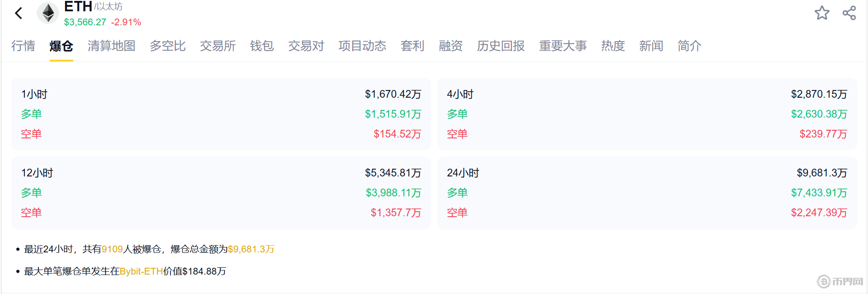View the 历史回报 tab
The image size is (868, 294).
point(501,46)
